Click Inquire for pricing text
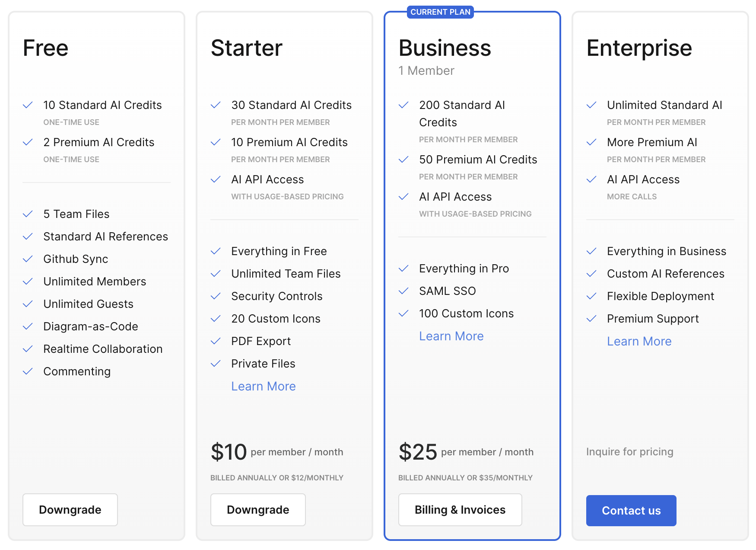Image resolution: width=756 pixels, height=550 pixels. [629, 452]
